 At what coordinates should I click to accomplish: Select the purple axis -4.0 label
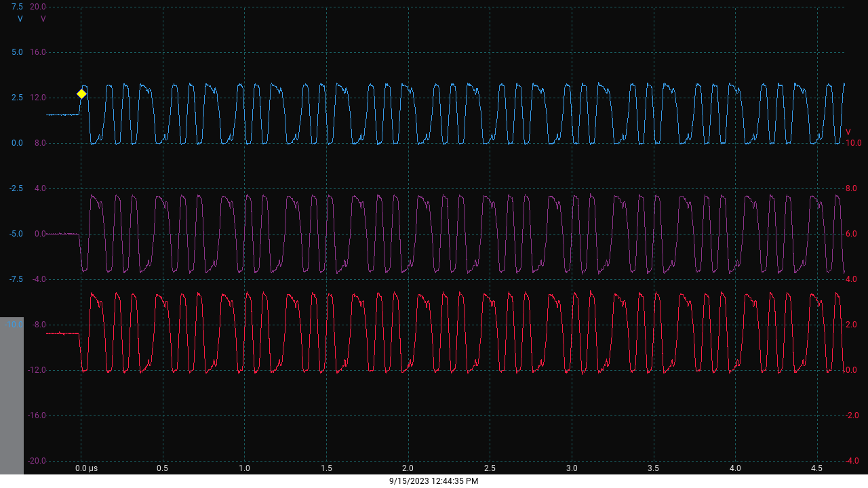(x=39, y=279)
